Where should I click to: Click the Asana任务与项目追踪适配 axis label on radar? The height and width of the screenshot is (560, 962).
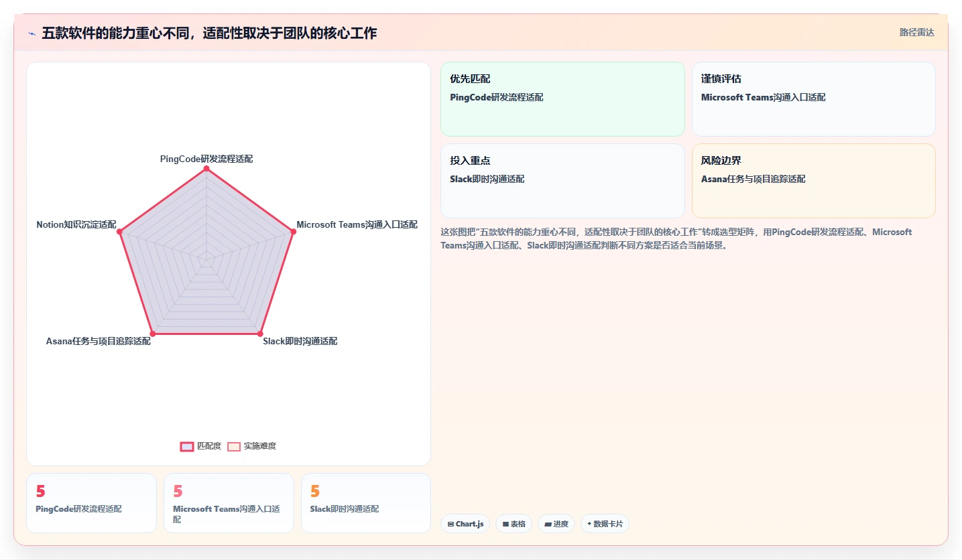(x=99, y=341)
